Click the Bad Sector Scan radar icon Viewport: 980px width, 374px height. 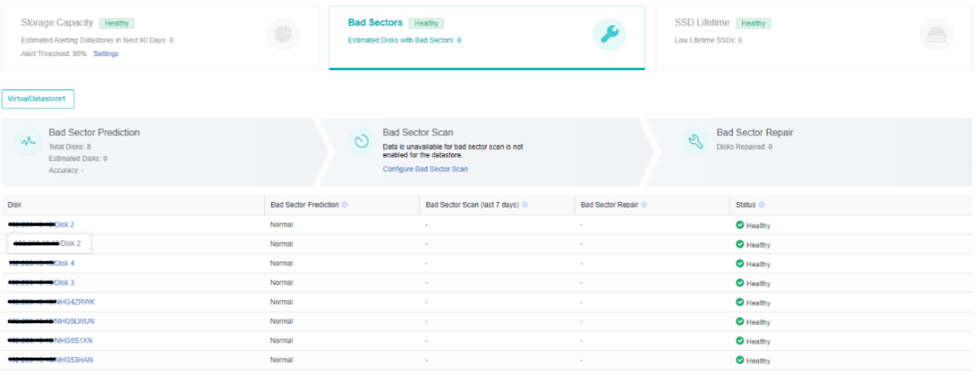click(362, 142)
